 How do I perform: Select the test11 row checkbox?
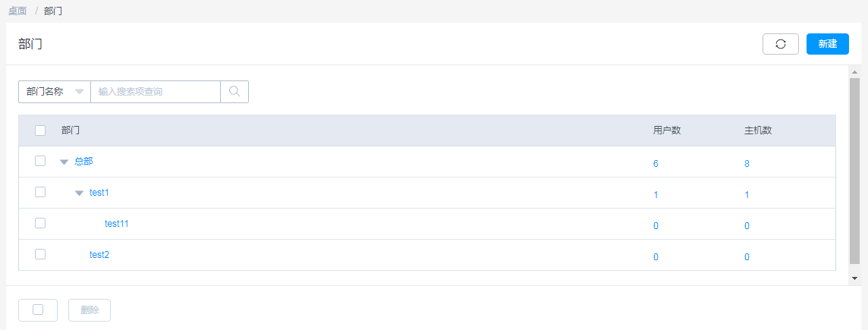coord(40,223)
